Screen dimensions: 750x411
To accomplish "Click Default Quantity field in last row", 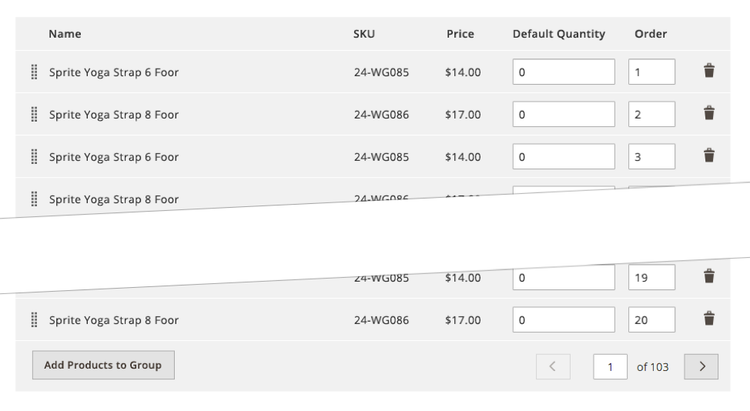I will (x=563, y=320).
